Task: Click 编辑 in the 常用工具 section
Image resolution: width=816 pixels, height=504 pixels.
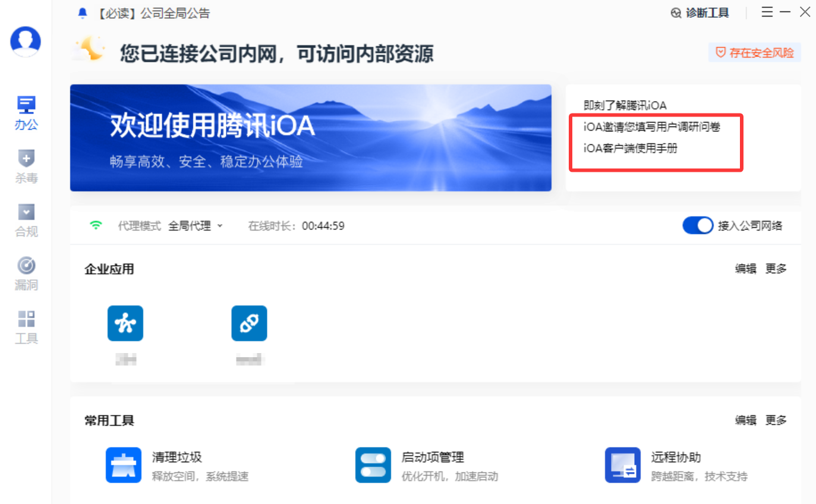Action: click(746, 420)
